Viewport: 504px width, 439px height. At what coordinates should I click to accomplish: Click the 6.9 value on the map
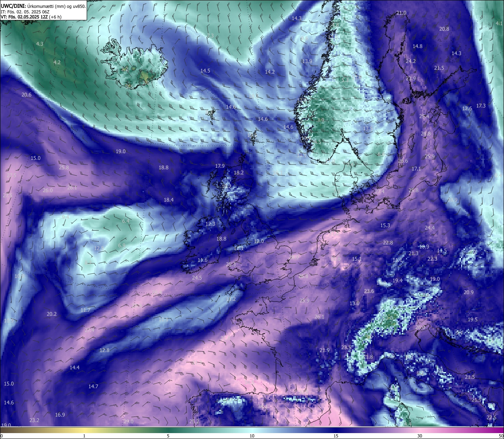(122, 245)
